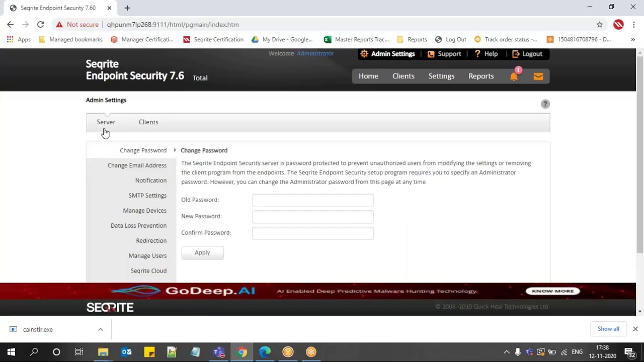
Task: Click the Apply button
Action: coord(202,252)
